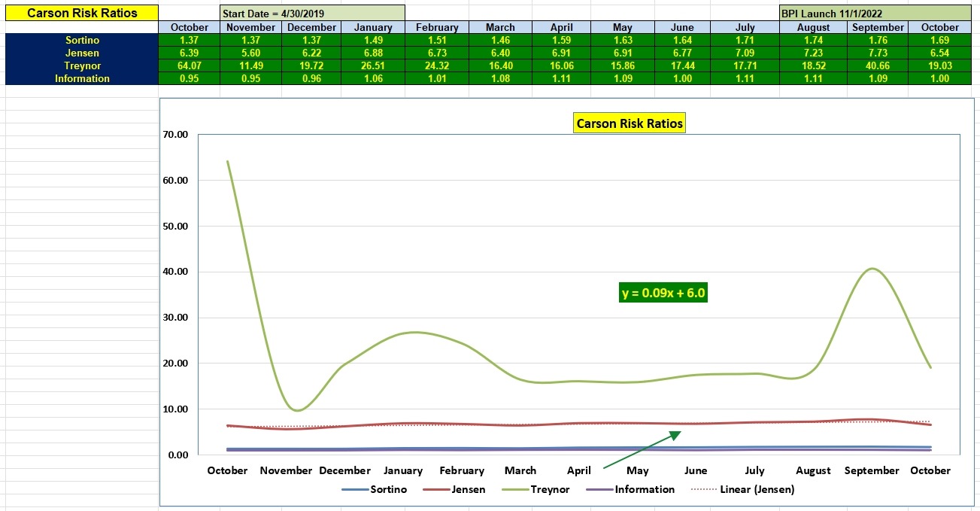Viewport: 980px width, 511px height.
Task: Select the Information value 1.01
Action: [x=436, y=78]
